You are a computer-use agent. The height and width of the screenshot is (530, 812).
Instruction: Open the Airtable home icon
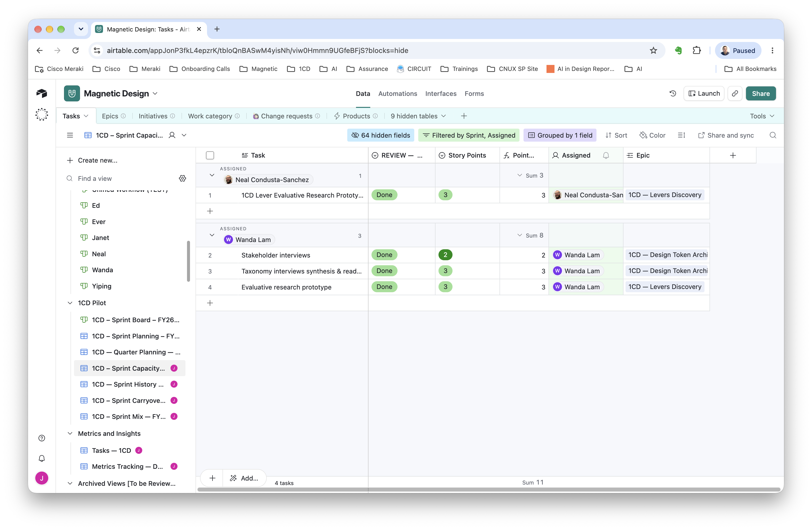point(41,93)
